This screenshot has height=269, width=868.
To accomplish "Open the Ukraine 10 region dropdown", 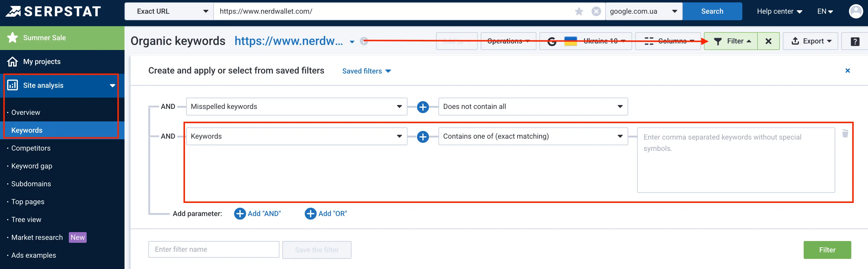I will (585, 41).
